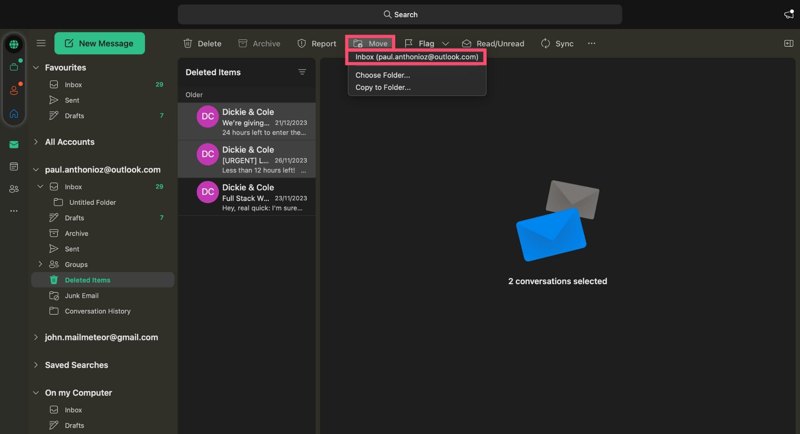Expand the john.mailmeteor@gmail.com account
The width and height of the screenshot is (800, 434).
pos(36,337)
